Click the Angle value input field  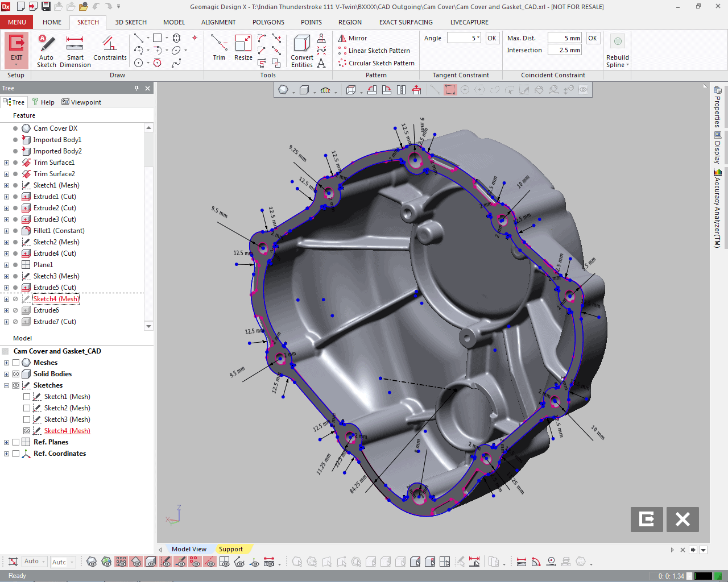tap(464, 38)
